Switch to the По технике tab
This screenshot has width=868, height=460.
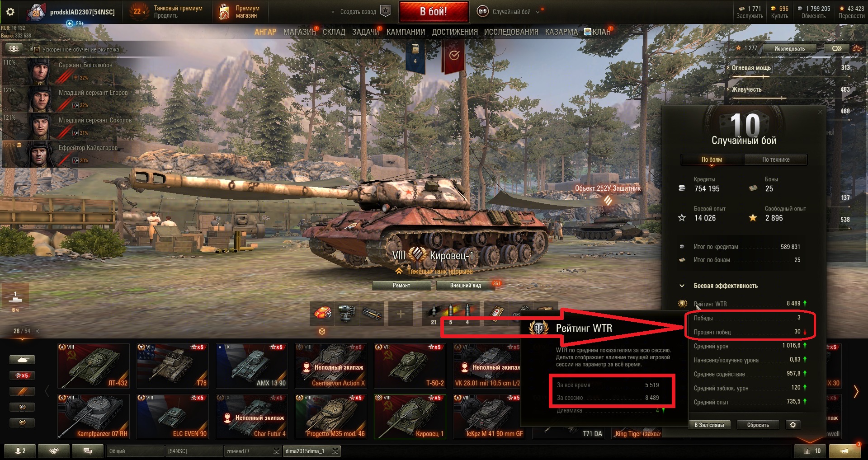(x=776, y=160)
